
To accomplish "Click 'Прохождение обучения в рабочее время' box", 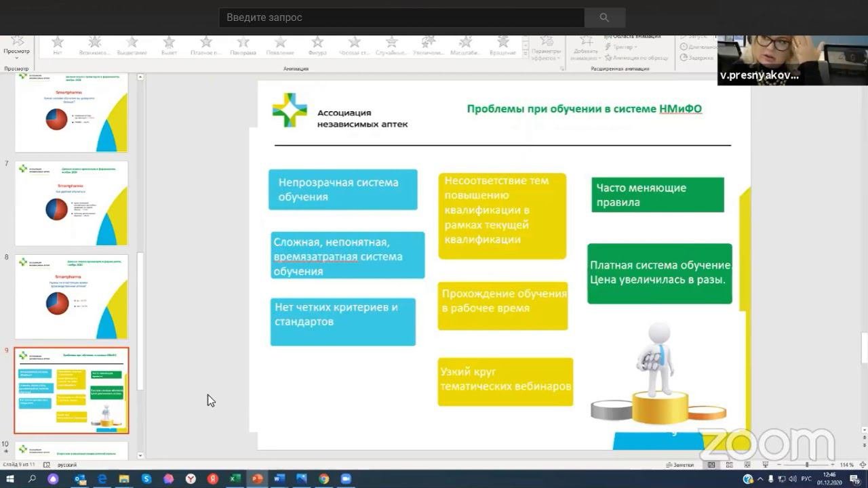I will pyautogui.click(x=502, y=306).
